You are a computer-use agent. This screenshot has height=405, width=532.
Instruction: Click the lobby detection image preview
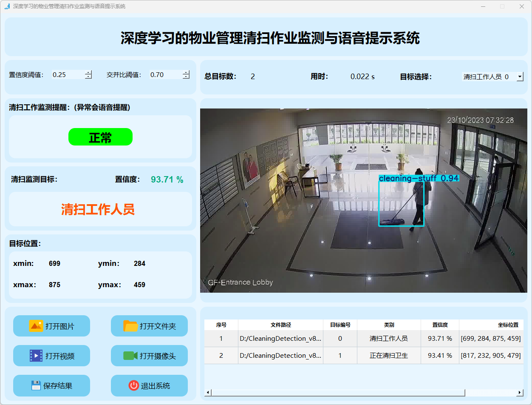363,200
